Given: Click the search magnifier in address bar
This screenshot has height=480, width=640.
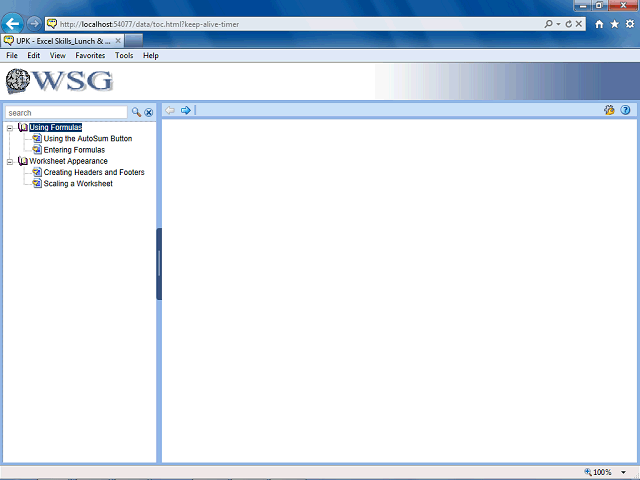Looking at the screenshot, I should click(x=548, y=24).
